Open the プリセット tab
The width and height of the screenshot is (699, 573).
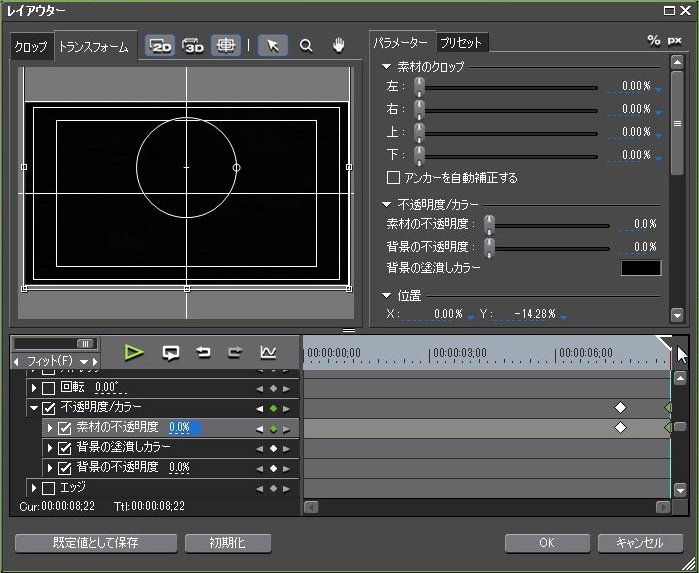click(461, 43)
